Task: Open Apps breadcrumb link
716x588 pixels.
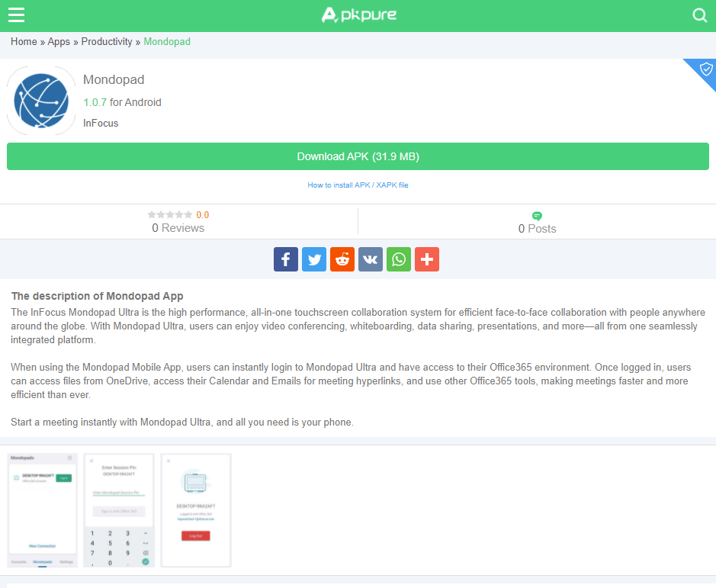Action: tap(59, 42)
